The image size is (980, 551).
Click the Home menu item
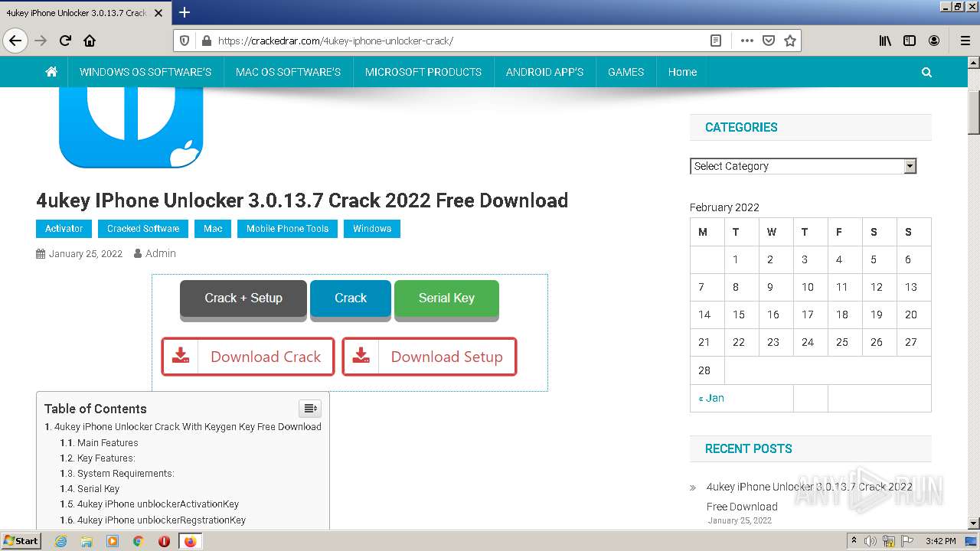pos(682,72)
